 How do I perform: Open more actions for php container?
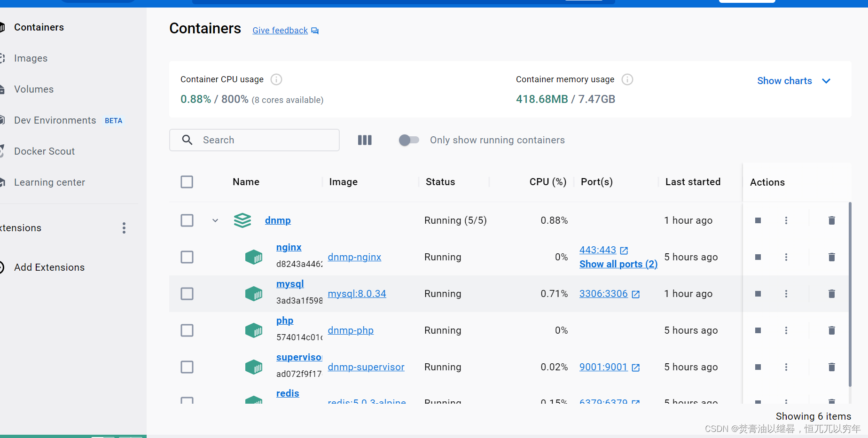click(786, 330)
